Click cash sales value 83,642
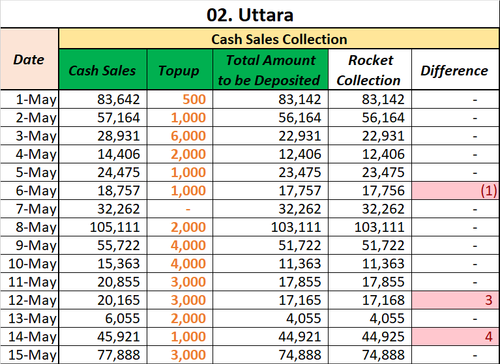 (x=103, y=99)
